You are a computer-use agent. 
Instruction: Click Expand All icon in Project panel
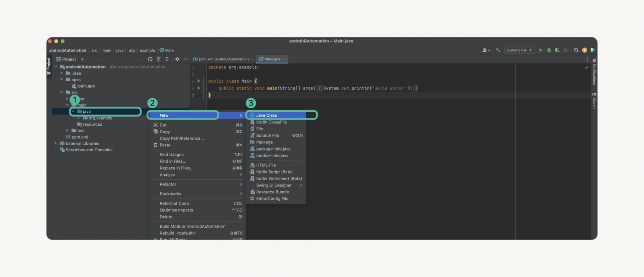point(159,59)
